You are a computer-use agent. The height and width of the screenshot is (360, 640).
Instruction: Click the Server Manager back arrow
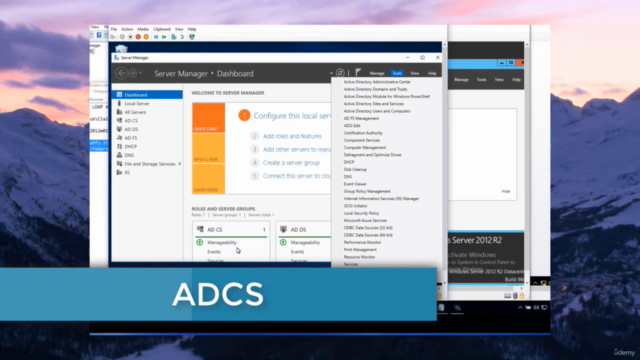[121, 73]
